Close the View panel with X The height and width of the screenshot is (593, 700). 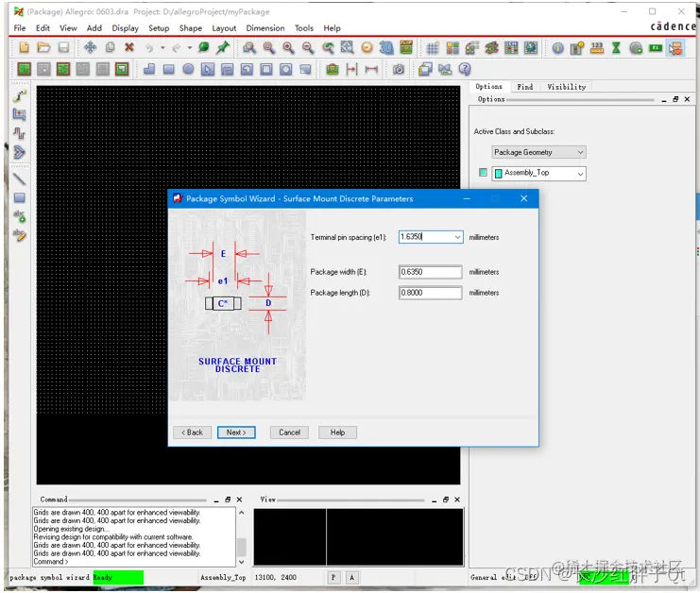coord(457,500)
